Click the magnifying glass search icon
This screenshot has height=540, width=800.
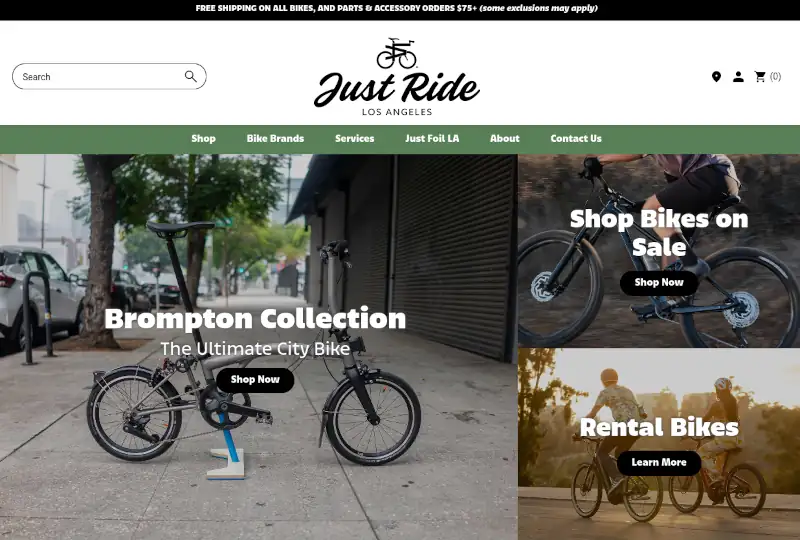190,77
